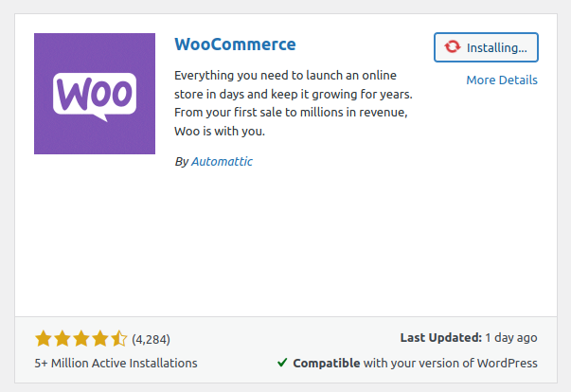
Task: Click the green compatibility checkmark icon
Action: click(x=282, y=363)
